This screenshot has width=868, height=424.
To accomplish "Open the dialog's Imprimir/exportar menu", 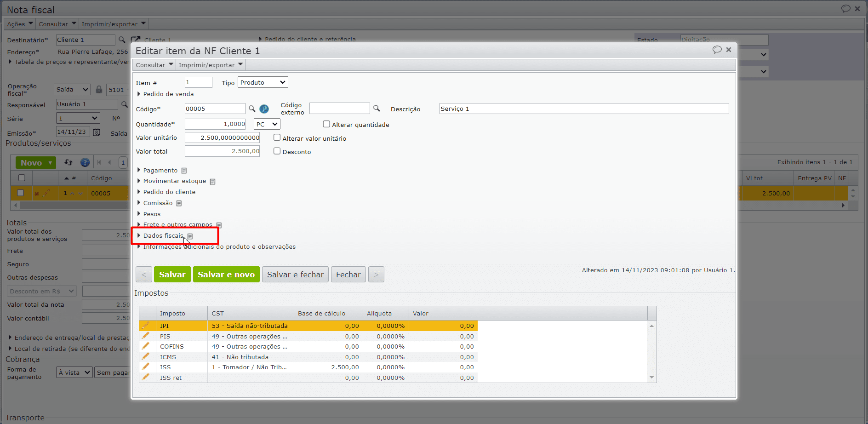I will 210,65.
